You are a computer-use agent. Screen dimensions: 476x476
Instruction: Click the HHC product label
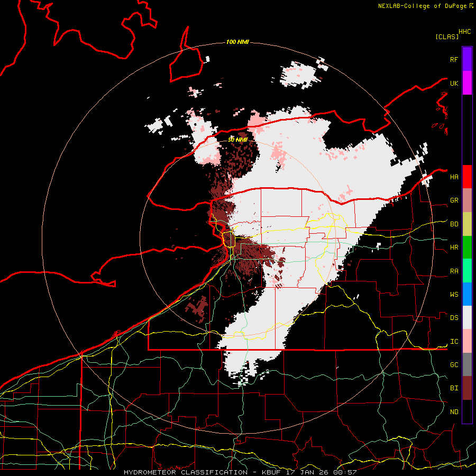[x=464, y=32]
